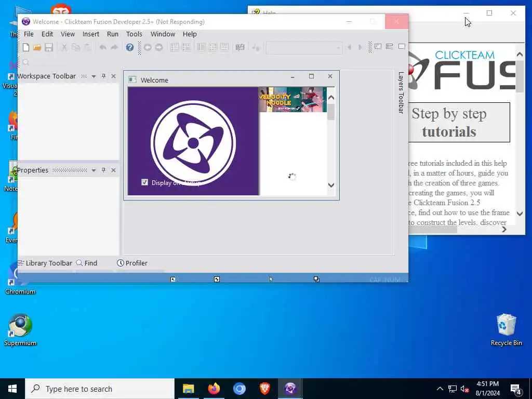Click the New document icon in toolbar
Viewport: 532px width, 399px height.
26,47
